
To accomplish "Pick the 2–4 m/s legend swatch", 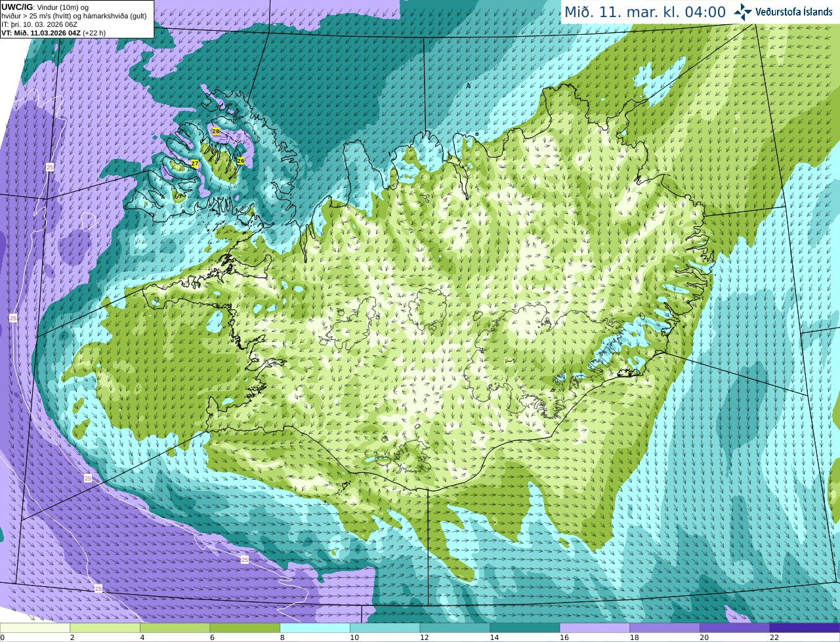I will coord(105,628).
